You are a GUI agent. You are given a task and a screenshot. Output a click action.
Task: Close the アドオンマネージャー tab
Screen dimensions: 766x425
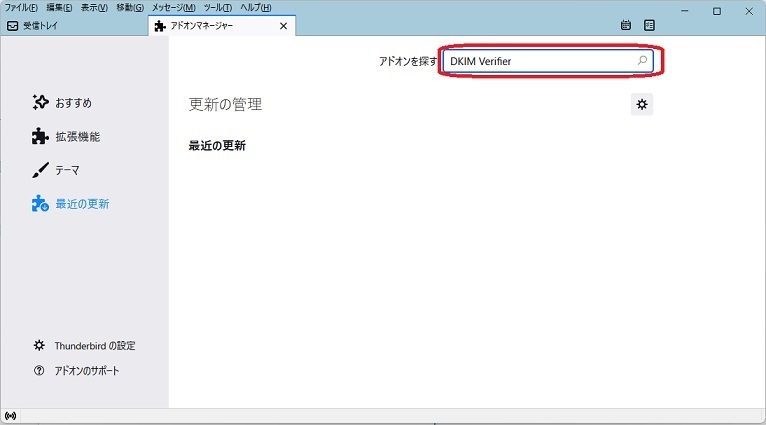click(x=283, y=26)
